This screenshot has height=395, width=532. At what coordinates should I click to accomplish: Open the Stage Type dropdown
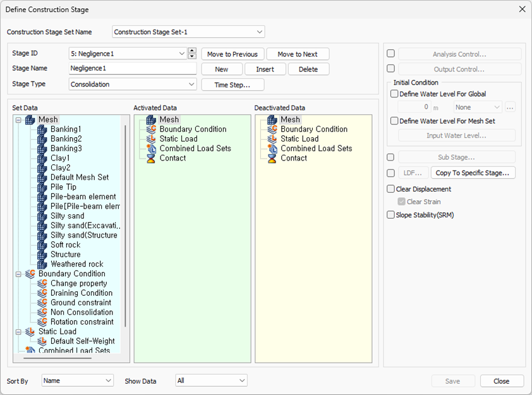(133, 84)
